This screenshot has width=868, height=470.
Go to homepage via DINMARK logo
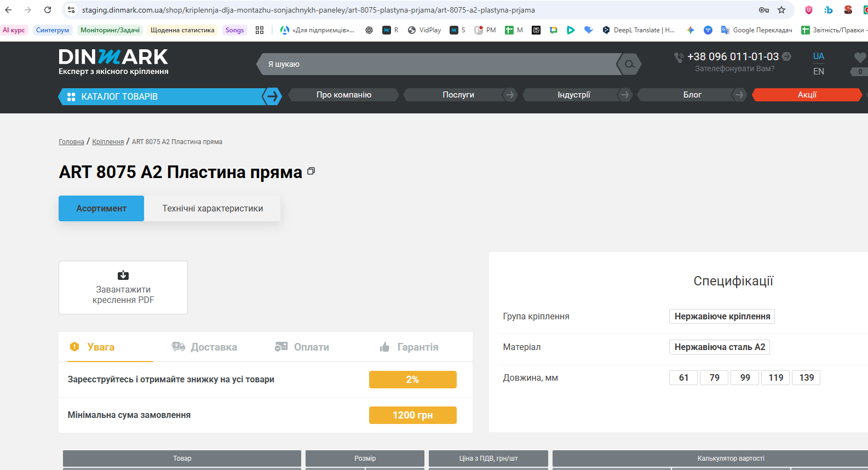point(113,62)
